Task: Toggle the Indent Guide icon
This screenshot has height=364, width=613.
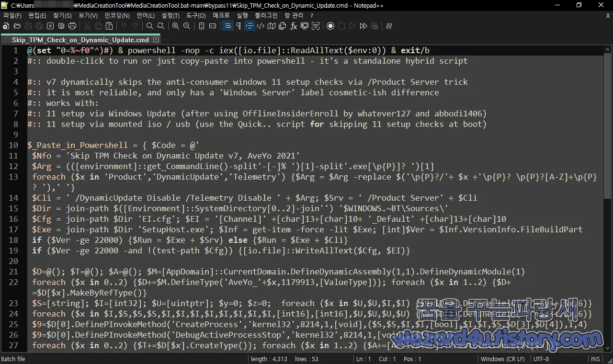Action: coord(250,26)
